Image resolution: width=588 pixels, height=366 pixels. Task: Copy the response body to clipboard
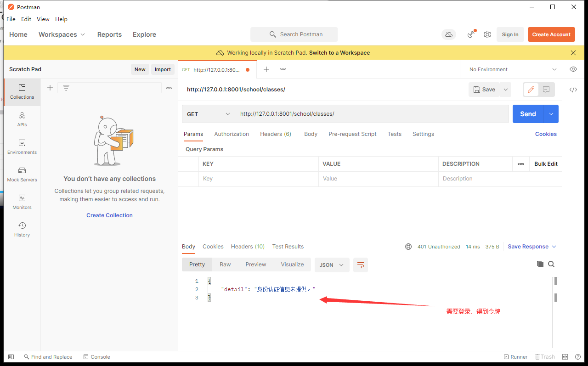pos(540,264)
